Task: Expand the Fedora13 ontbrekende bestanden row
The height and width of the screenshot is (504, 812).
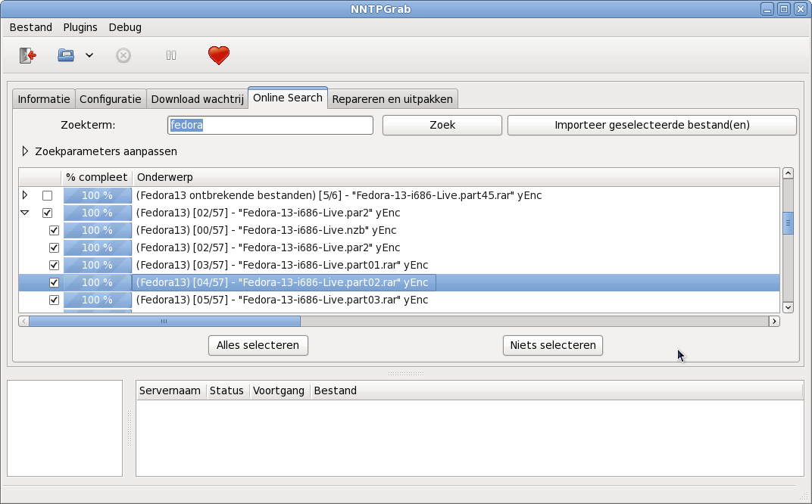Action: 25,195
